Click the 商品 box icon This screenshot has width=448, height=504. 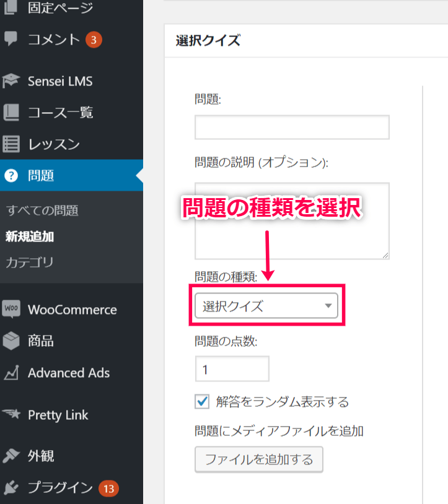click(11, 341)
